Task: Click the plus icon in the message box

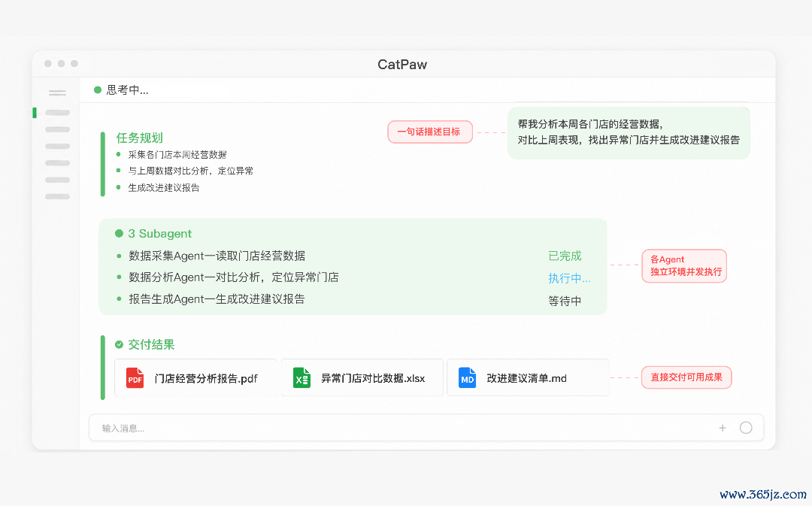Action: point(723,428)
